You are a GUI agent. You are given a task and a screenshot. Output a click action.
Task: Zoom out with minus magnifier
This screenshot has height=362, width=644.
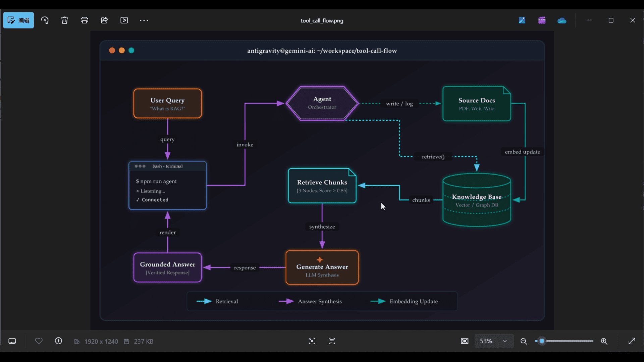pyautogui.click(x=524, y=341)
